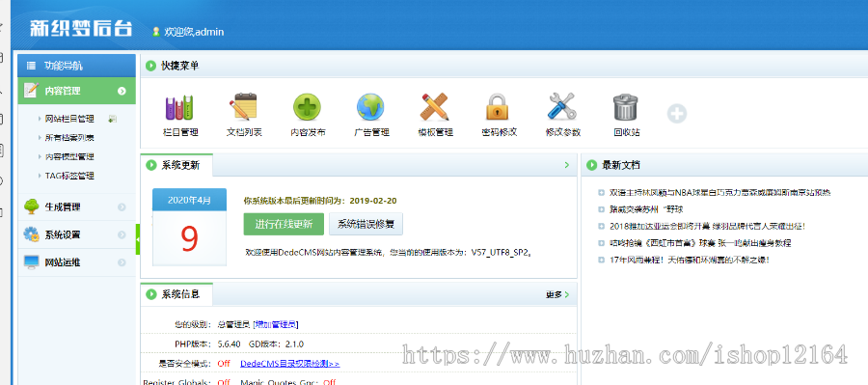Click the red Off beside 是否安全模式
Screen dimensions: 868x385
click(224, 364)
